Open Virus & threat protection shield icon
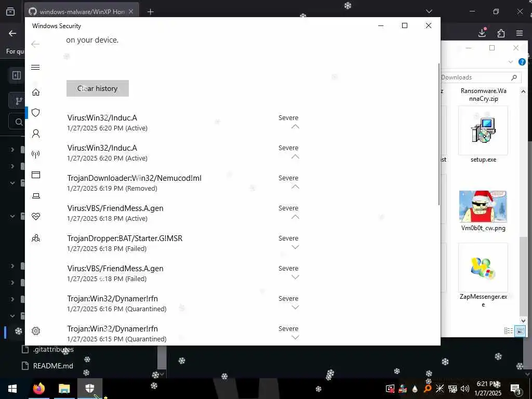Viewport: 532px width, 399px height. click(x=36, y=113)
